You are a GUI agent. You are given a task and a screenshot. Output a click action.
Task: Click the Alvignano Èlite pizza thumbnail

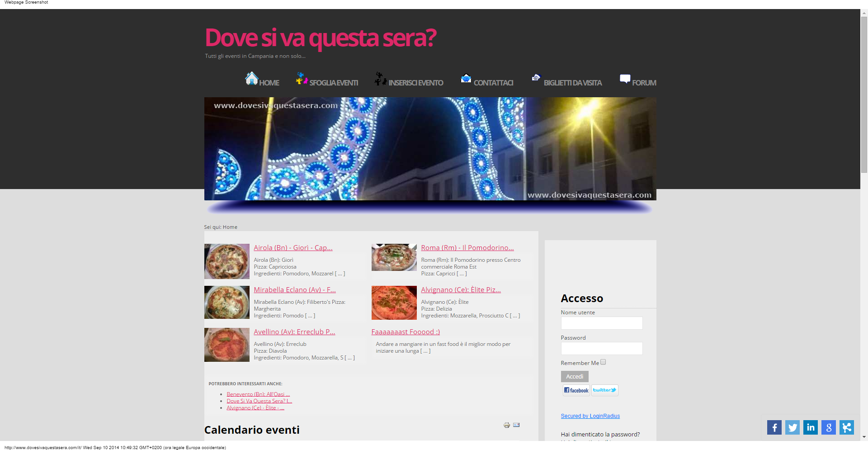tap(394, 303)
